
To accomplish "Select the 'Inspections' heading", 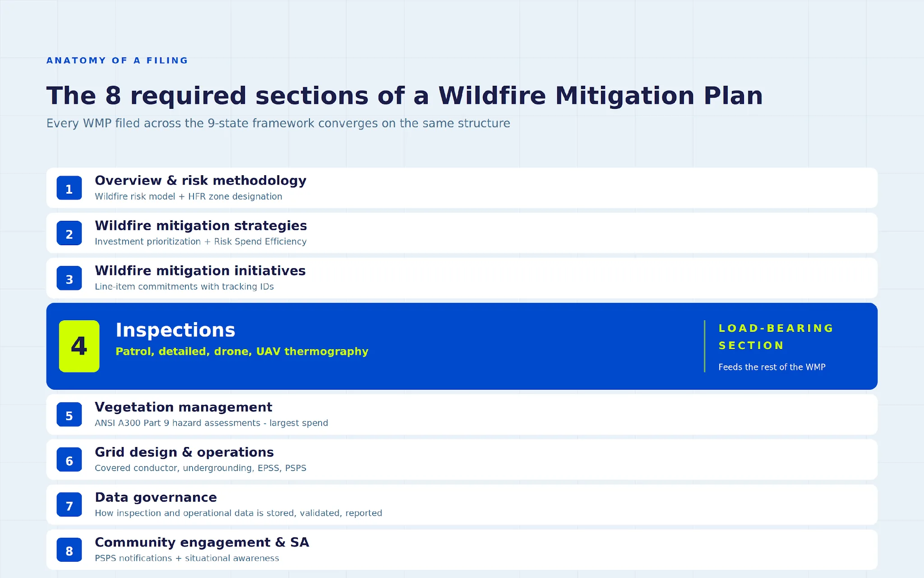I will 176,330.
